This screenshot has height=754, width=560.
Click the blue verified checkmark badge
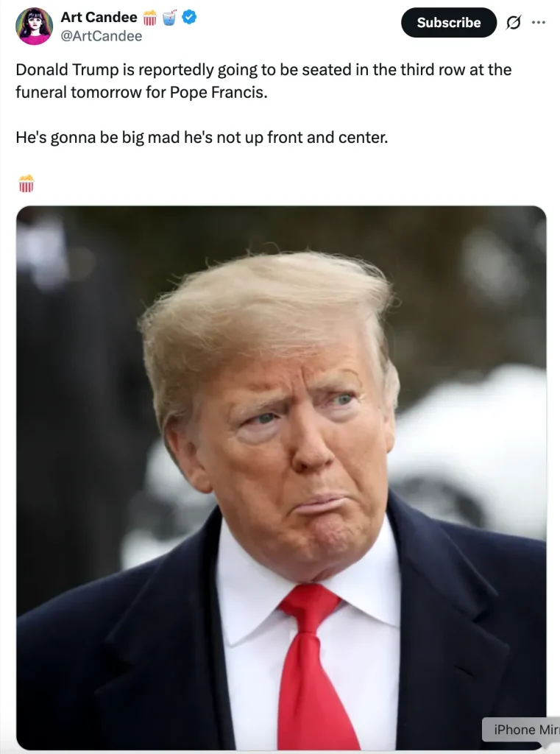189,18
